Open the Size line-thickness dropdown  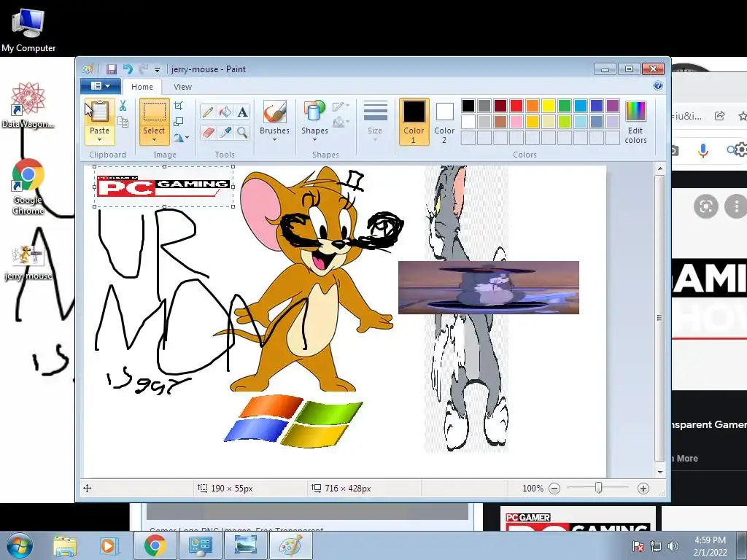pos(375,122)
